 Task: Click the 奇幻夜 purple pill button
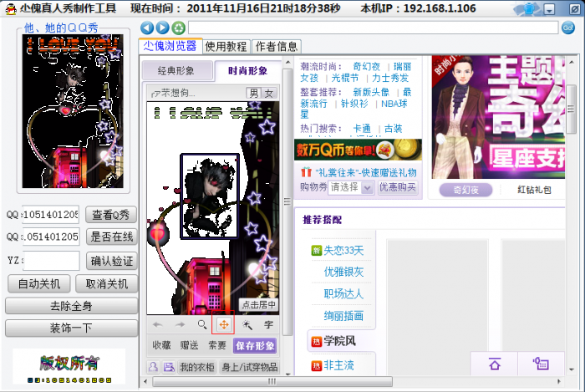466,190
